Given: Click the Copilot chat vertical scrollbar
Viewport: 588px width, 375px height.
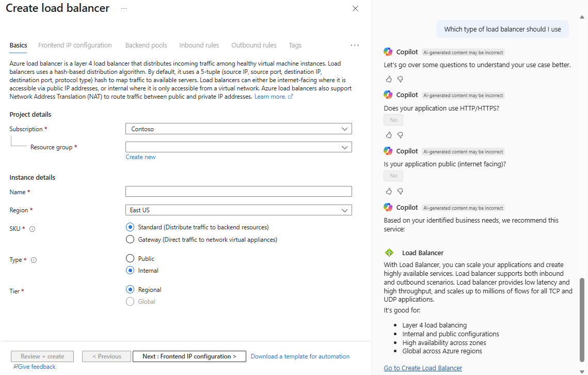Looking at the screenshot, I should point(583,320).
